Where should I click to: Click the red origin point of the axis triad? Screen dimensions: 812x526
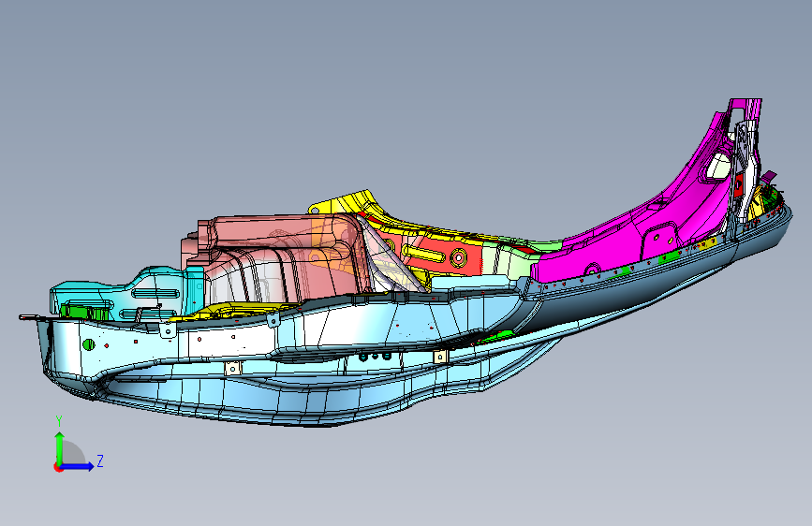pyautogui.click(x=57, y=467)
